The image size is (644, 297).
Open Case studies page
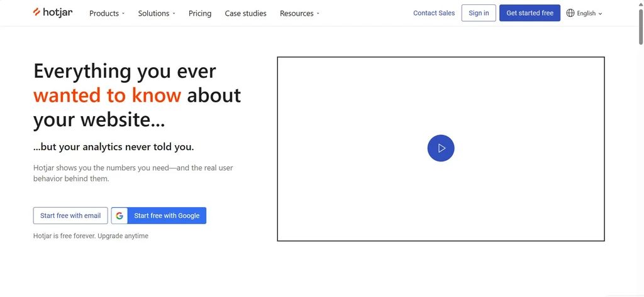click(x=246, y=14)
